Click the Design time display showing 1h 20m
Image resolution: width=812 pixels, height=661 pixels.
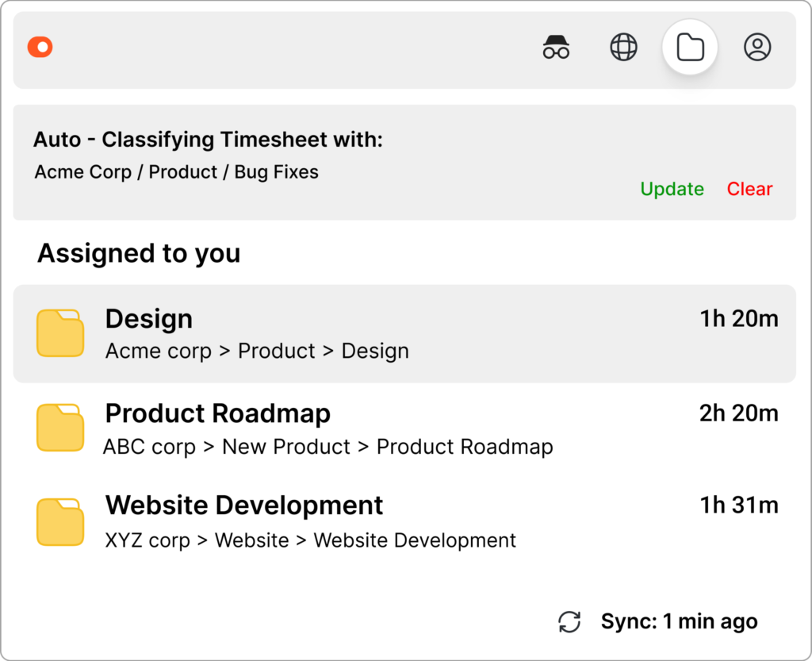(739, 317)
